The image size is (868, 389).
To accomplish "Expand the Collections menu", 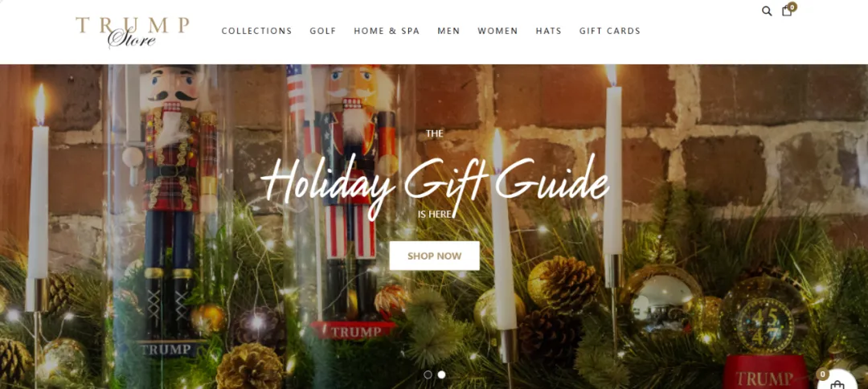I will point(257,31).
